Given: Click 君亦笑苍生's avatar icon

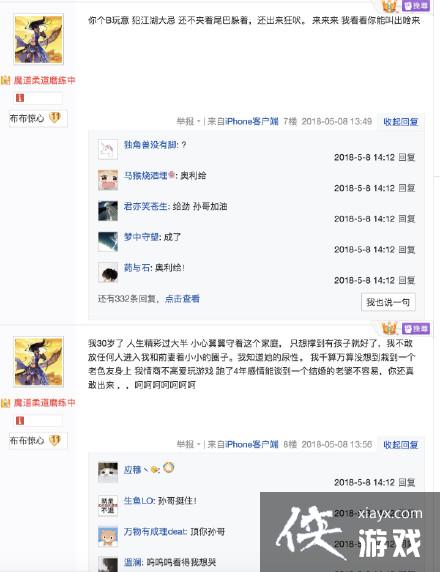Looking at the screenshot, I should click(x=108, y=211).
